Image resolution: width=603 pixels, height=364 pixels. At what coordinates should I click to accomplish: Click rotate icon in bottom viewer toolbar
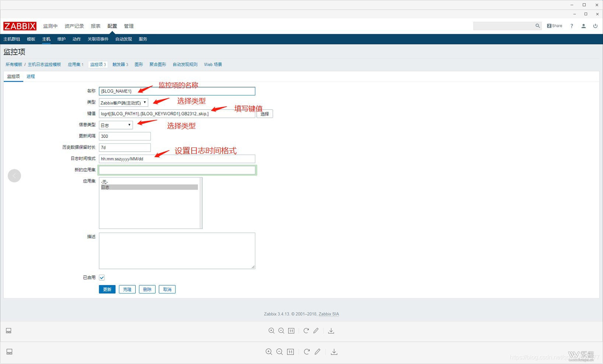307,352
